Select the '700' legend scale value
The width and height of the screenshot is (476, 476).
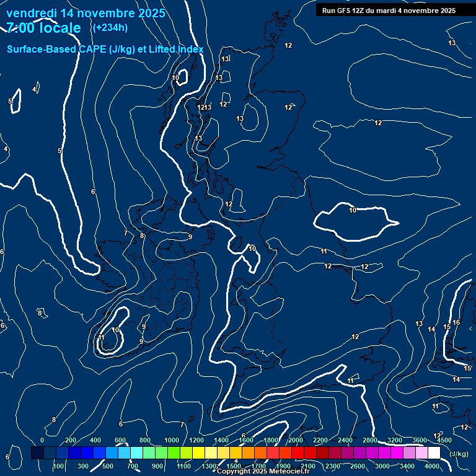133,466
